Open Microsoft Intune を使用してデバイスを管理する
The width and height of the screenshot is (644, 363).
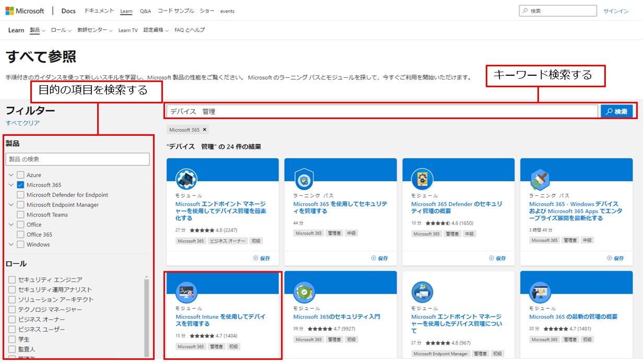[221, 320]
